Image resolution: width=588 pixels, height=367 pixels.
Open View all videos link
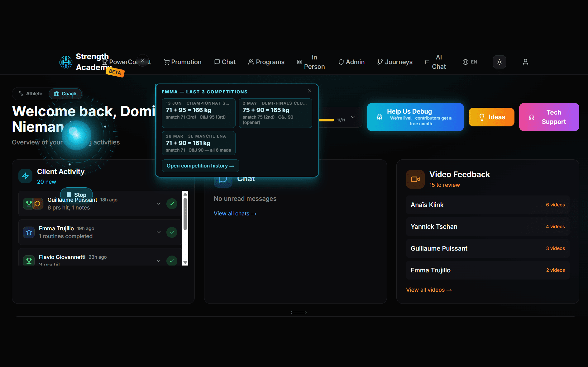pos(429,290)
